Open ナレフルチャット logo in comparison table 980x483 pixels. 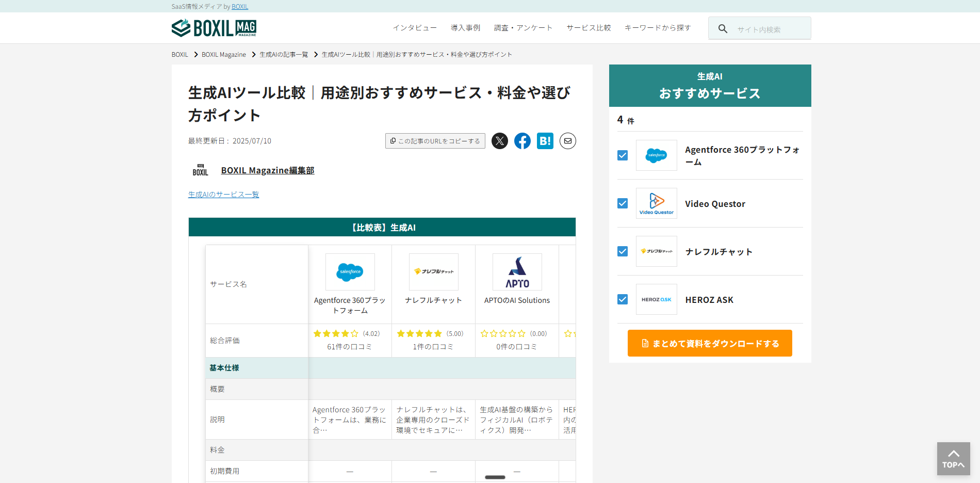(434, 272)
